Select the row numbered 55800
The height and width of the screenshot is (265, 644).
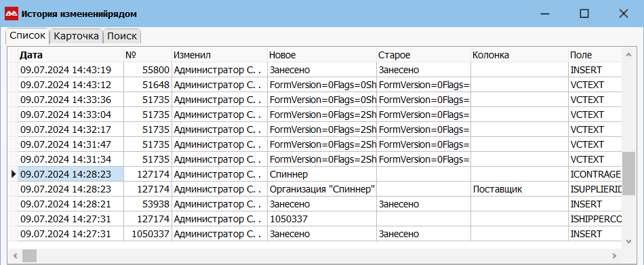[321, 70]
